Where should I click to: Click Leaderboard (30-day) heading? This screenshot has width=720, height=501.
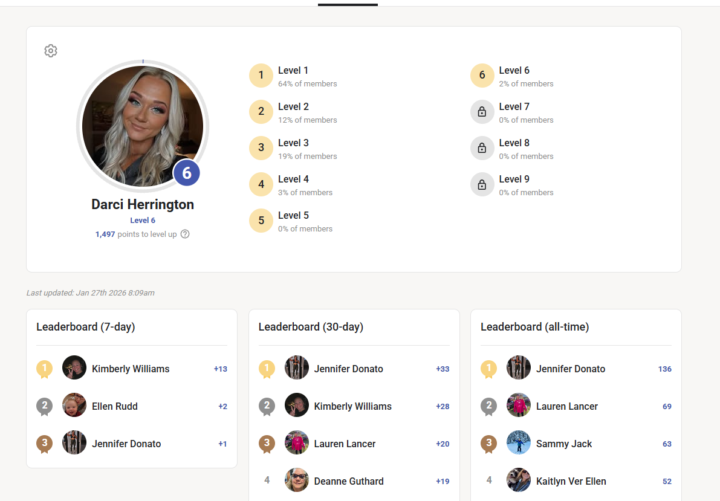pyautogui.click(x=311, y=327)
